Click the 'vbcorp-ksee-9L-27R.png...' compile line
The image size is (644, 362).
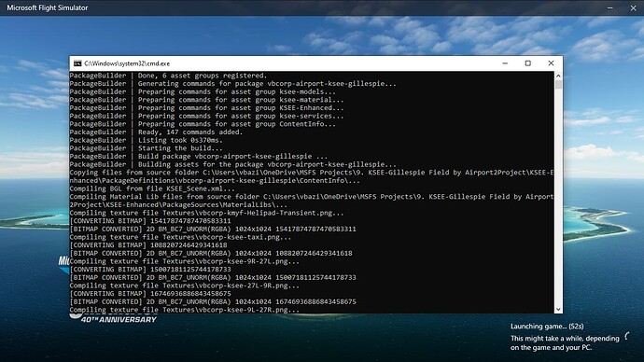point(185,310)
